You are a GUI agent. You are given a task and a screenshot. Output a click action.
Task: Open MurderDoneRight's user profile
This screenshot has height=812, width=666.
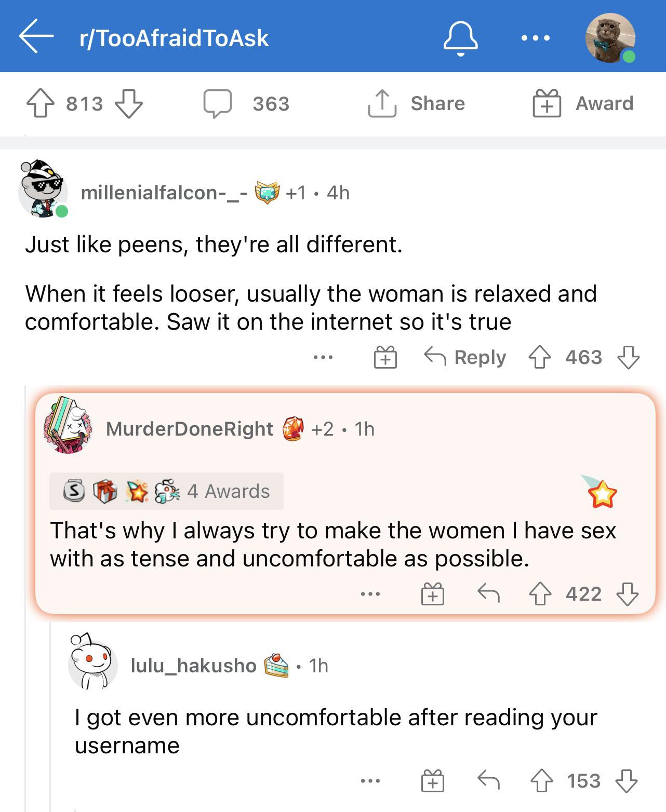click(190, 428)
